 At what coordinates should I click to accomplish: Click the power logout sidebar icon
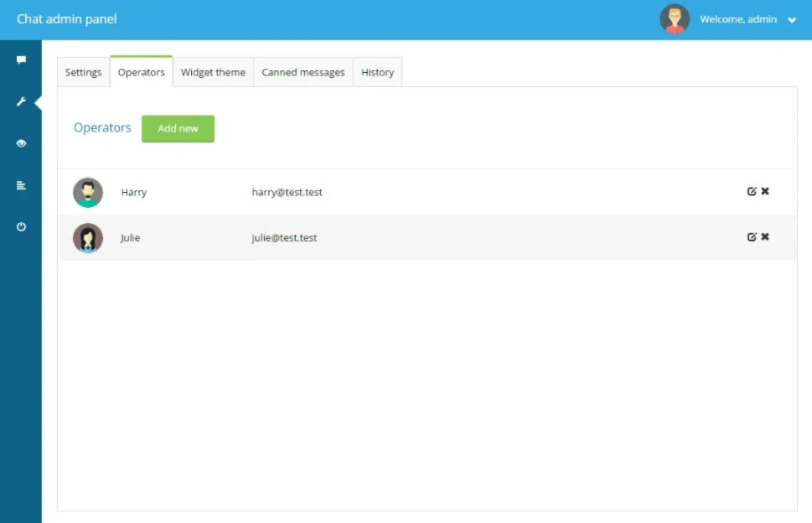click(21, 227)
